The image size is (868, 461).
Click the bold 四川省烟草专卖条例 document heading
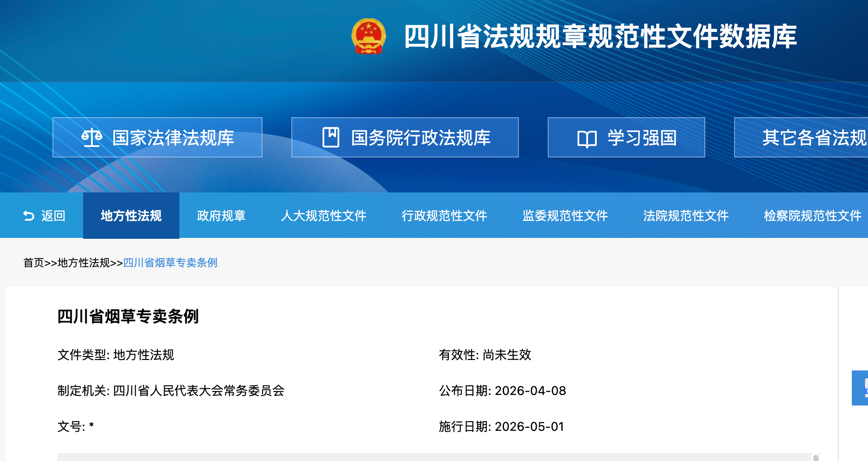pos(128,316)
